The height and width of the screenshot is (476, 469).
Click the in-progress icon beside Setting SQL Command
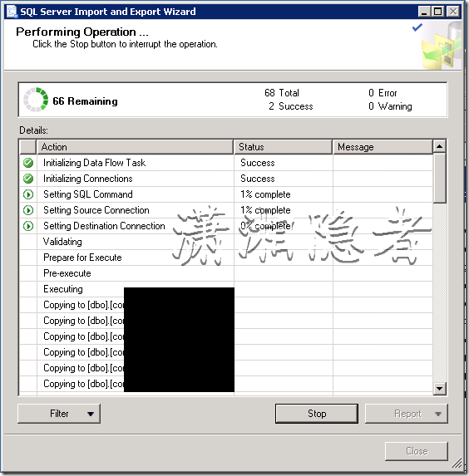[x=28, y=194]
